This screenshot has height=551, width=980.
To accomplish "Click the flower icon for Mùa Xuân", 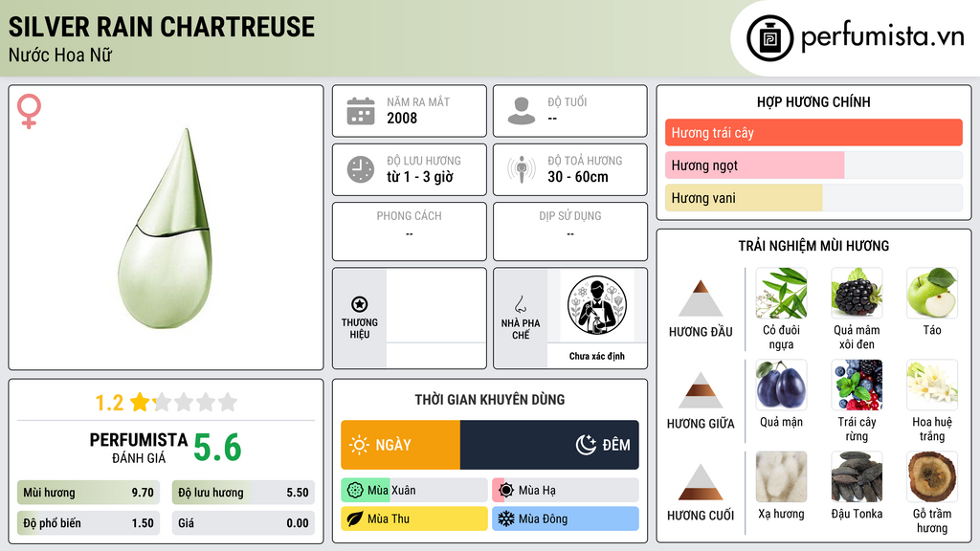I will point(354,491).
